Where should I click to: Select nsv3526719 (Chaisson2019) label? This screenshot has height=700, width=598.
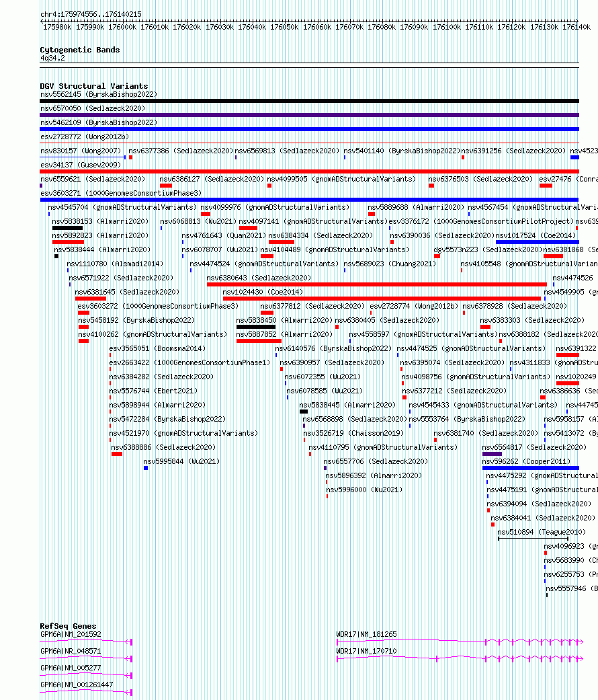[x=353, y=434]
